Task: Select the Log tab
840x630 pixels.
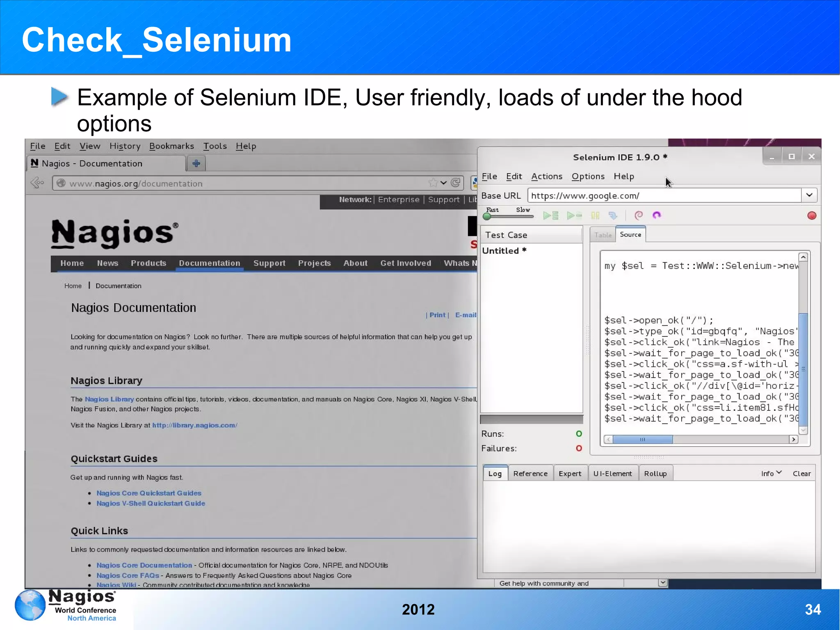Action: pyautogui.click(x=495, y=473)
